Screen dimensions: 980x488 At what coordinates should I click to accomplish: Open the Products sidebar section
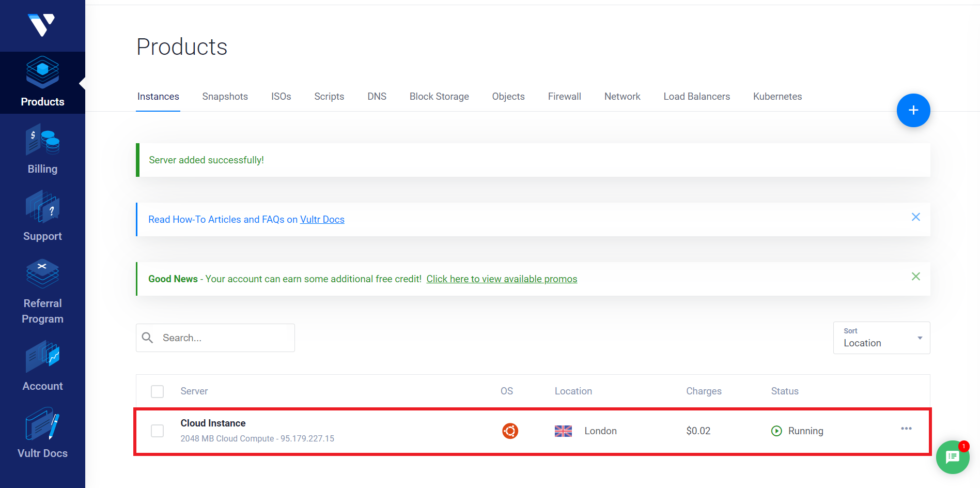click(42, 83)
